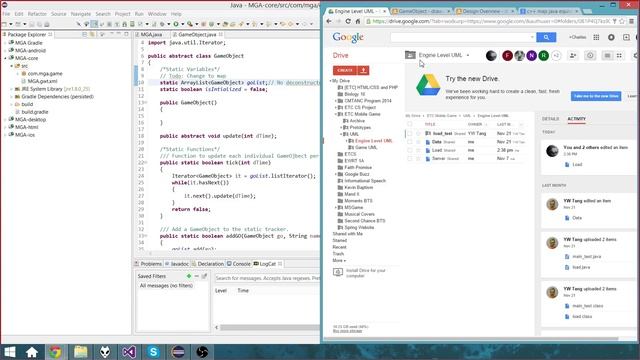Expand the MGA Gradle project
640x360 pixels.
tap(5, 43)
